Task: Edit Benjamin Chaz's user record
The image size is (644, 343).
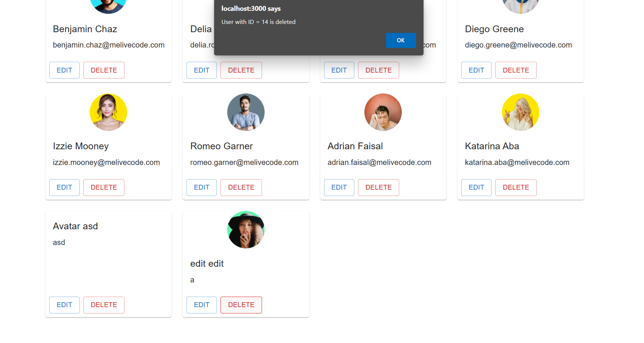Action: 64,70
